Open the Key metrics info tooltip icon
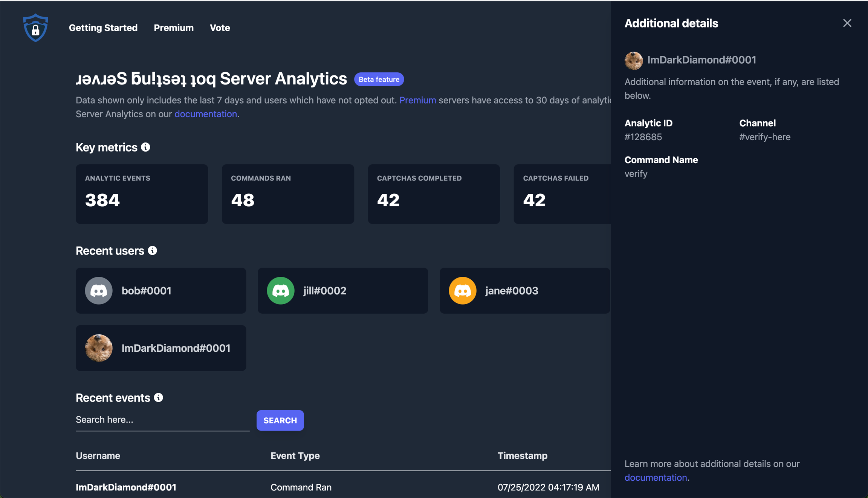 146,147
